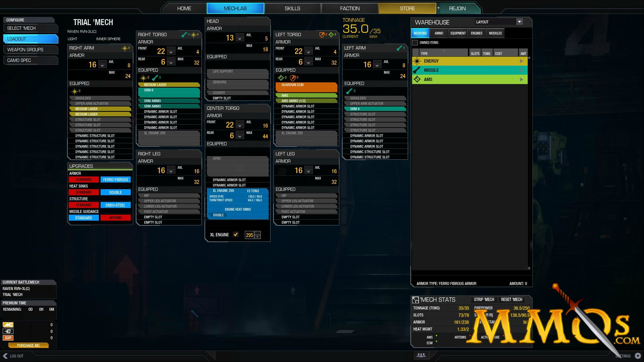Adjust Center Torso front armor stepper
The height and width of the screenshot is (362, 644).
[240, 125]
